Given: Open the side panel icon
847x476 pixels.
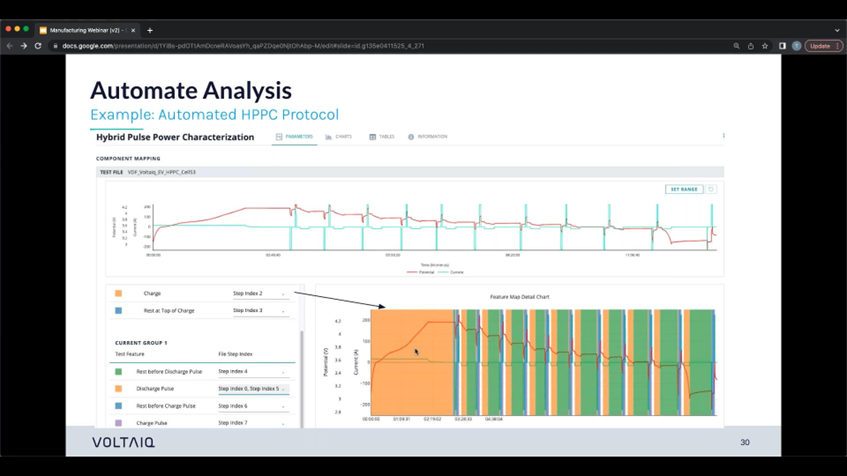Looking at the screenshot, I should tap(782, 46).
